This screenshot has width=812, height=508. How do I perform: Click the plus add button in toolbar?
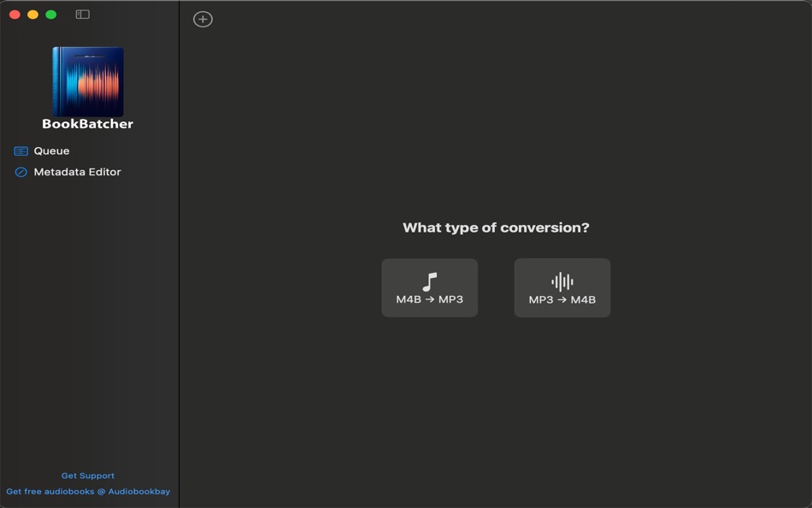203,19
